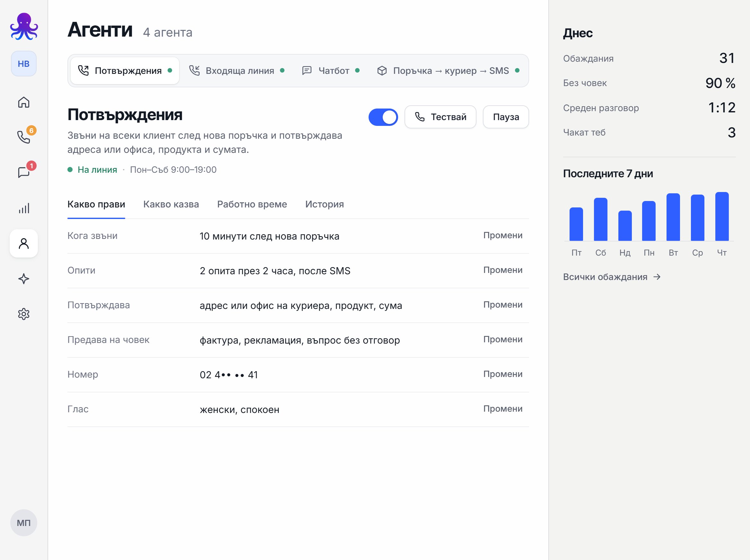The height and width of the screenshot is (560, 750).
Task: Click the Пауза button
Action: click(506, 117)
